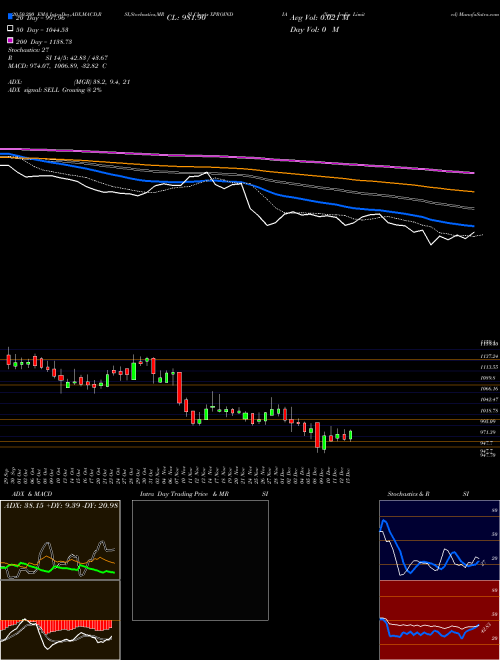The height and width of the screenshot is (660, 500).
Task: Click the blue stochastics chart panel
Action: 439,540
